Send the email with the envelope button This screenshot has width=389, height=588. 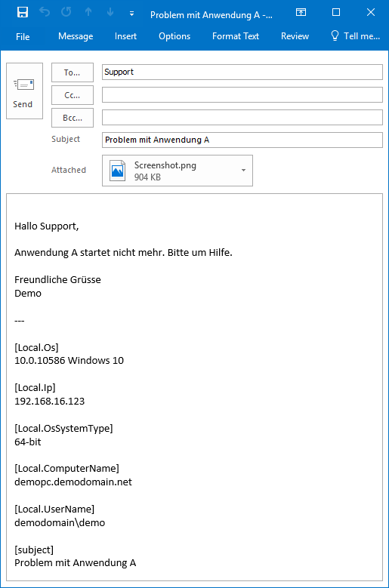(24, 91)
